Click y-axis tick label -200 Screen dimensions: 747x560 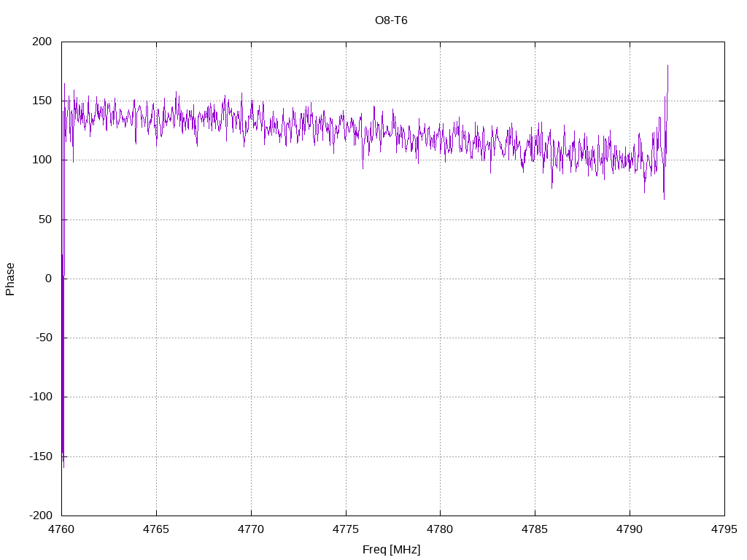41,516
